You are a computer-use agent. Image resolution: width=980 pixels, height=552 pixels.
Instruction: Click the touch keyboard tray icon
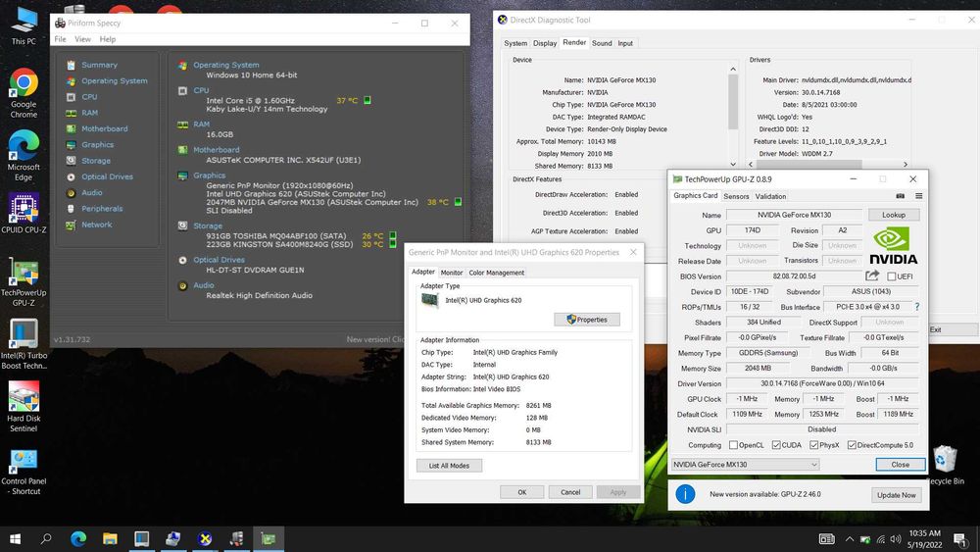tap(827, 539)
